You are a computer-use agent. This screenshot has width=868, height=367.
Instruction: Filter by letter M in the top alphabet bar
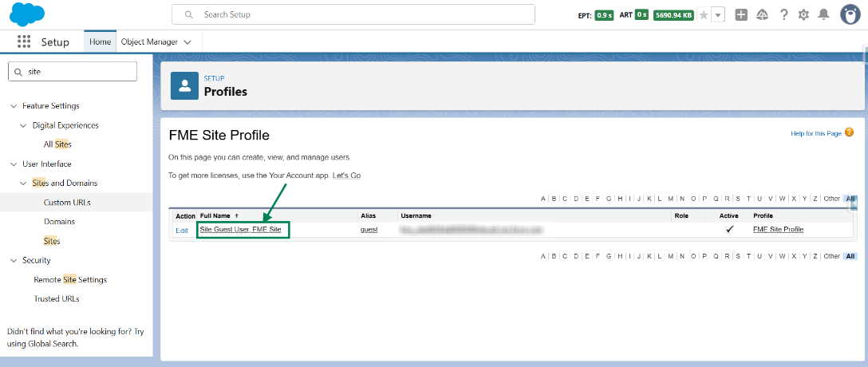670,199
